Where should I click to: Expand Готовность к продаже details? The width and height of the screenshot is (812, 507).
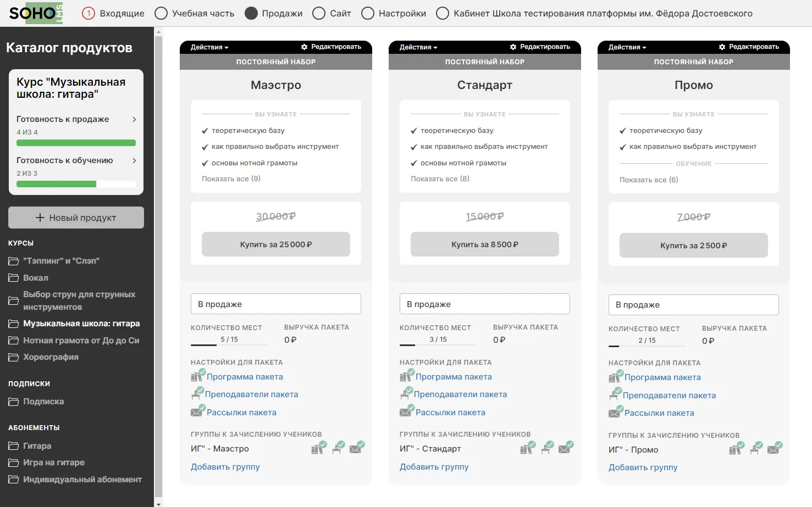click(76, 119)
